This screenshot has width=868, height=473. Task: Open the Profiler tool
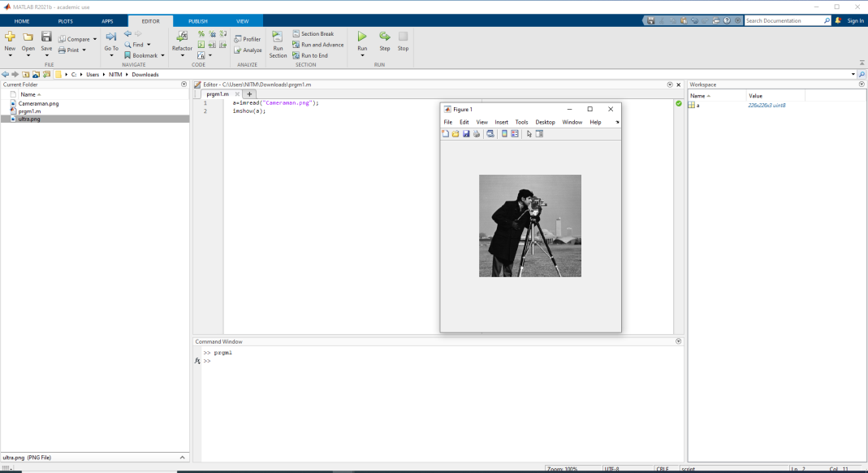pos(248,39)
